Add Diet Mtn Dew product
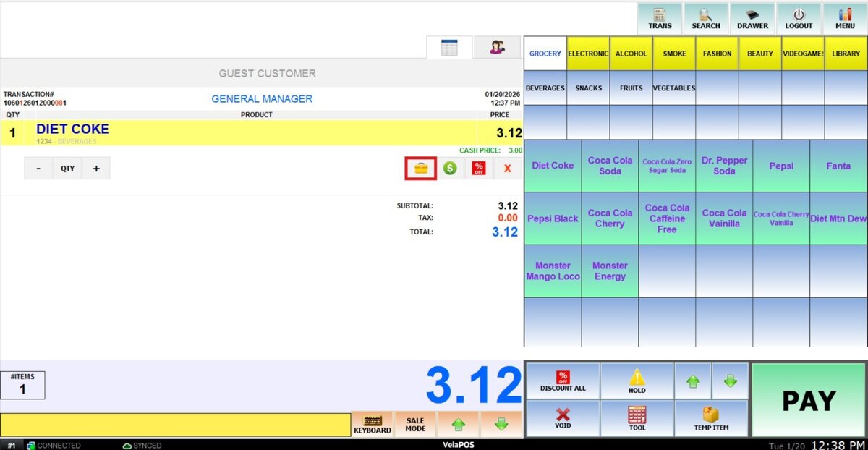Viewport: 868px width, 450px height. 838,218
